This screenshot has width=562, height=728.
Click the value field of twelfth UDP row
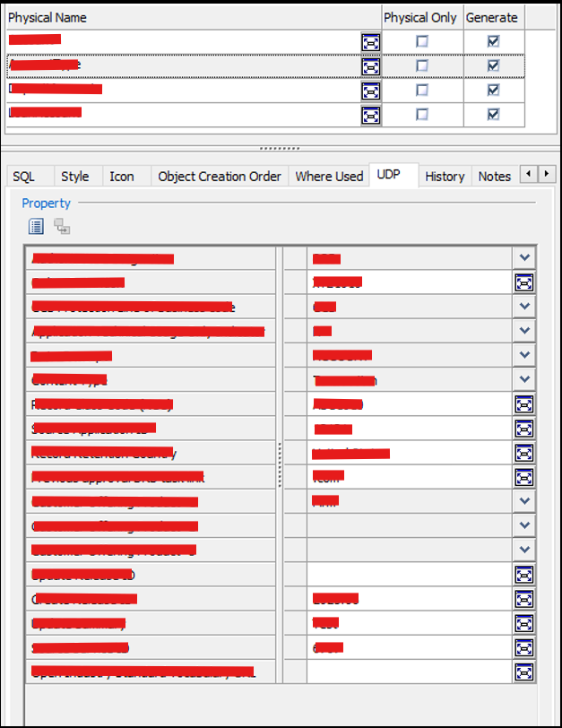[410, 525]
